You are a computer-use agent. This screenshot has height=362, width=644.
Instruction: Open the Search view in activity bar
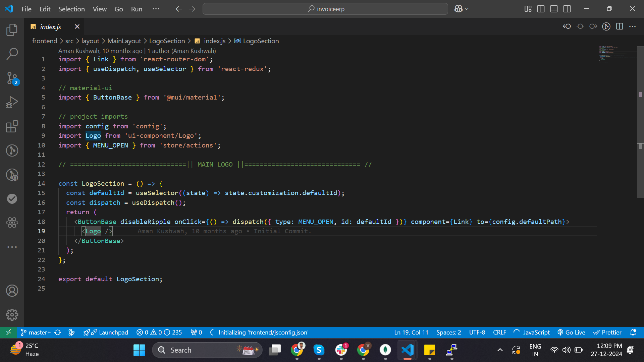pos(12,54)
